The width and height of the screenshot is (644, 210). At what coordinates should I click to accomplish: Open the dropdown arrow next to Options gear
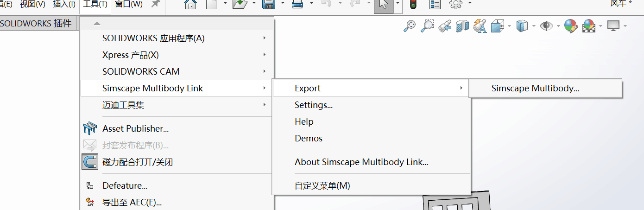470,3
